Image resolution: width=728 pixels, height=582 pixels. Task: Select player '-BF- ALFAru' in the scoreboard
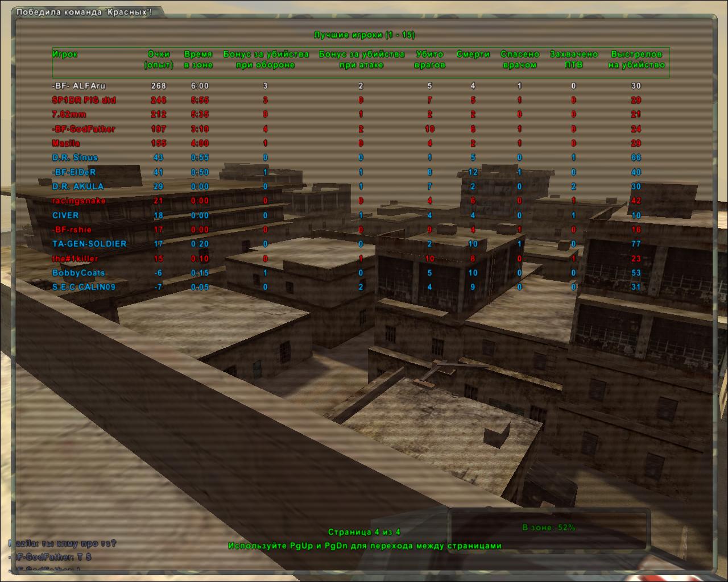(79, 86)
